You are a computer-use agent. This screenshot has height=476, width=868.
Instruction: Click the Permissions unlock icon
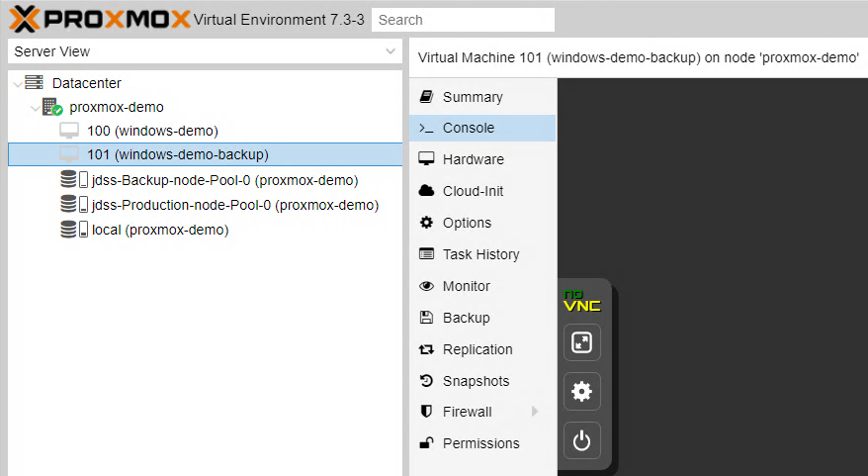[426, 442]
